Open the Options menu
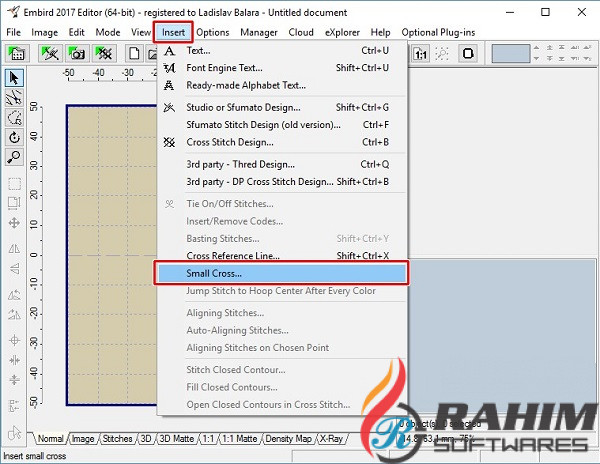The height and width of the screenshot is (464, 600). [x=213, y=33]
